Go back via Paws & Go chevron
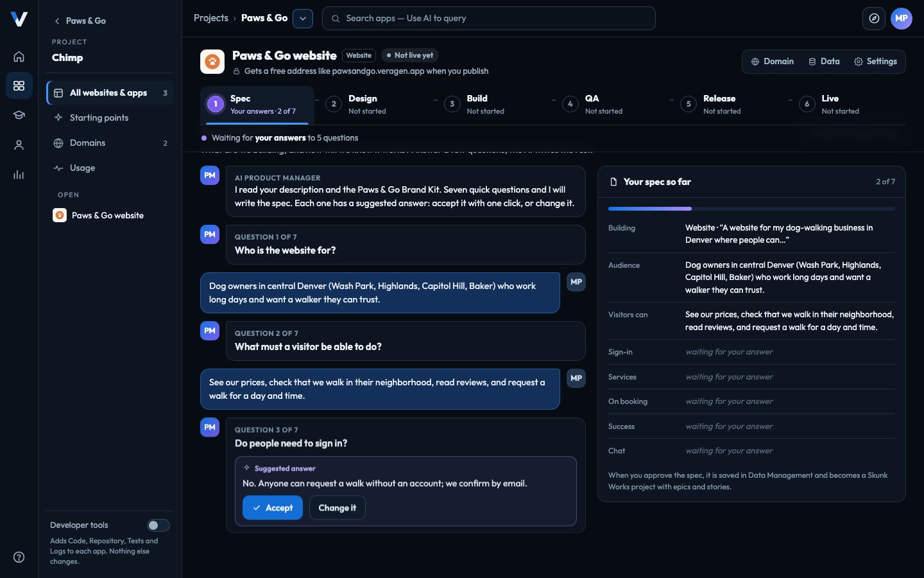This screenshot has height=578, width=924. [80, 21]
